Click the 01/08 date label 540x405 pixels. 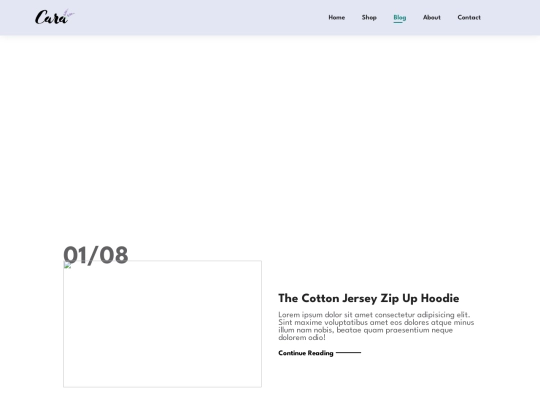coord(96,255)
